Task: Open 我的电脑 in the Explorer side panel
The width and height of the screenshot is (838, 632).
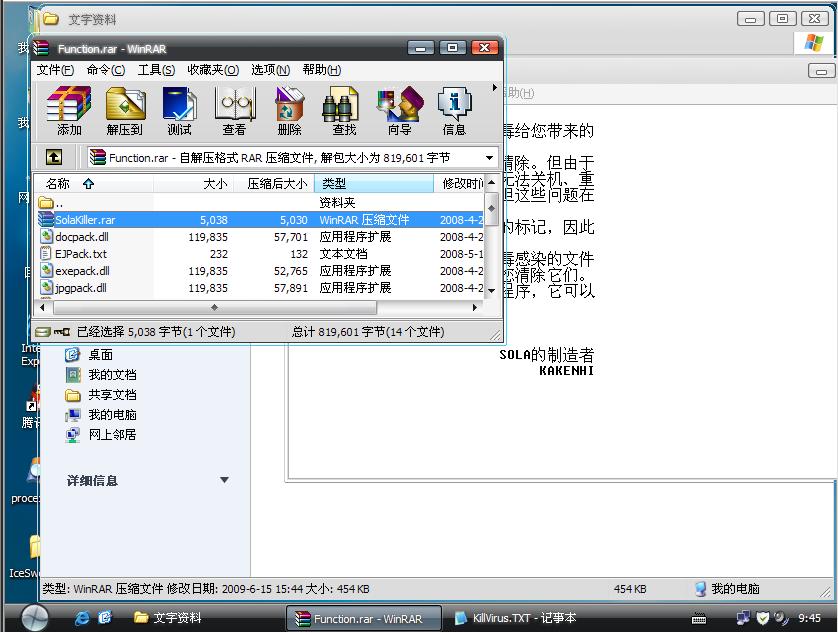Action: point(101,415)
